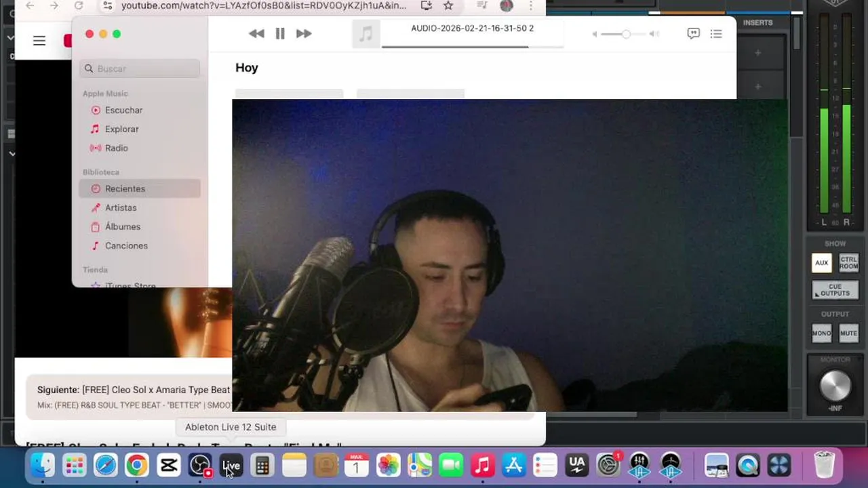Skip to previous track in Music
The image size is (868, 488).
[x=256, y=33]
